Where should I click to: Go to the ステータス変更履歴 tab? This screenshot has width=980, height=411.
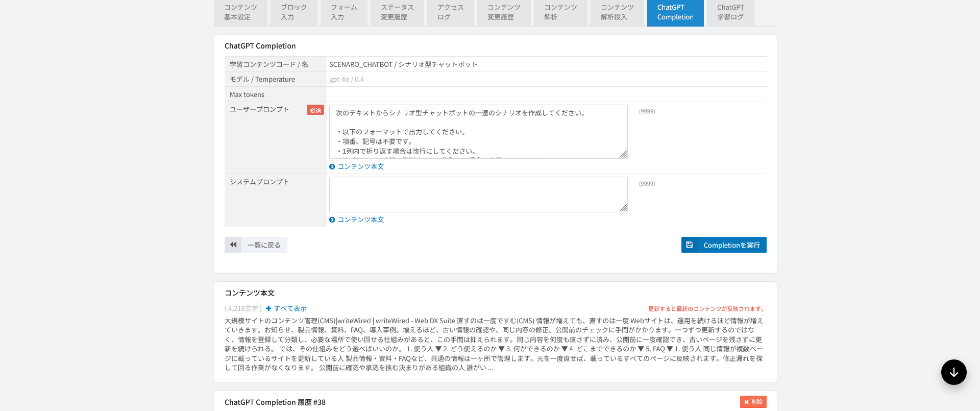coord(397,12)
